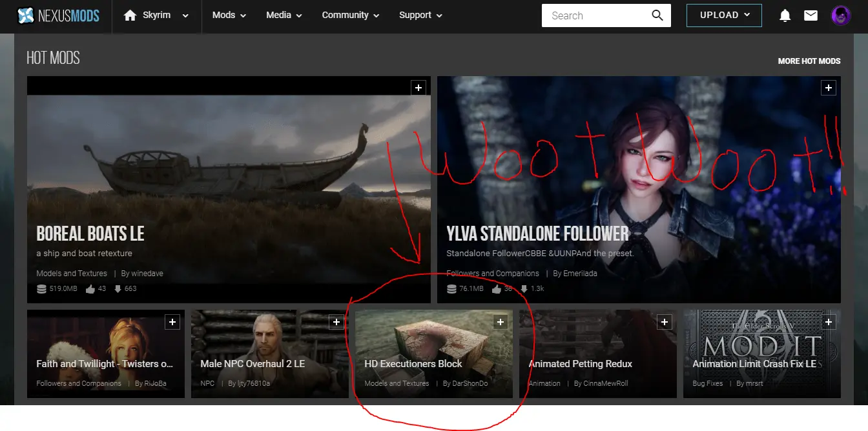
Task: Click plus icon on Animation Limit Crash Fix
Action: pyautogui.click(x=828, y=321)
